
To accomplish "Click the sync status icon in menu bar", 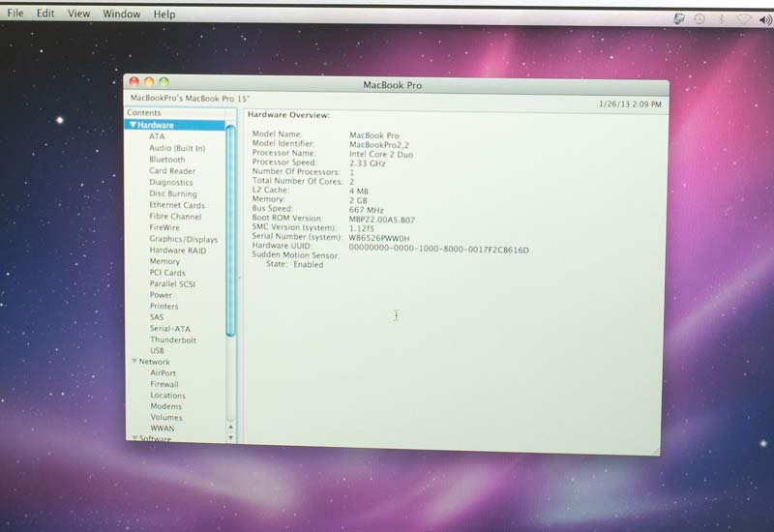I will pos(679,18).
